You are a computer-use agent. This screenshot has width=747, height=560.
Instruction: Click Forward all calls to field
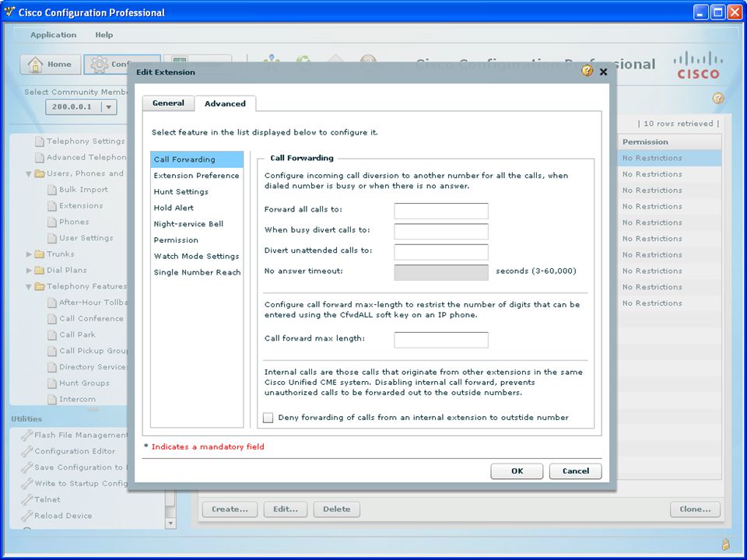click(x=441, y=211)
